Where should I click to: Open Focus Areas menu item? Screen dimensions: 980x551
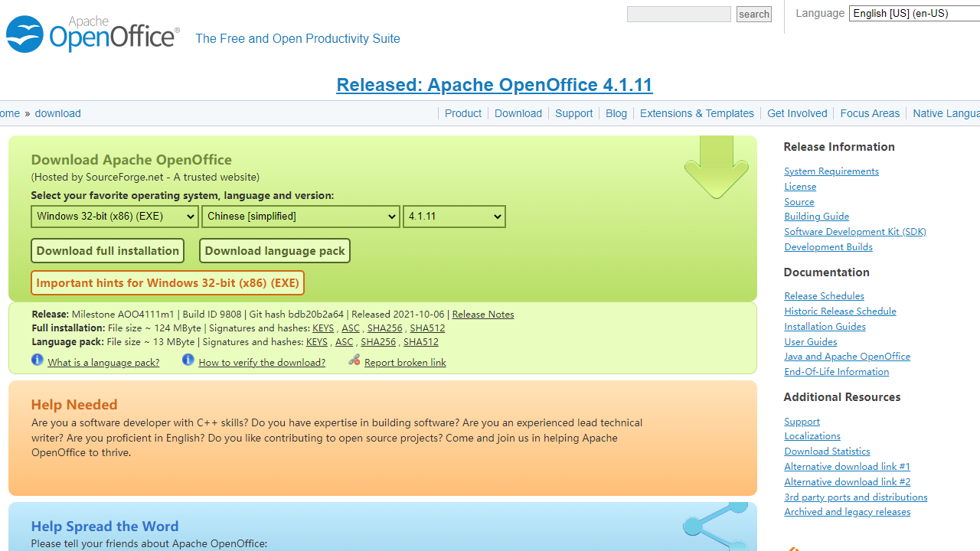click(x=870, y=113)
